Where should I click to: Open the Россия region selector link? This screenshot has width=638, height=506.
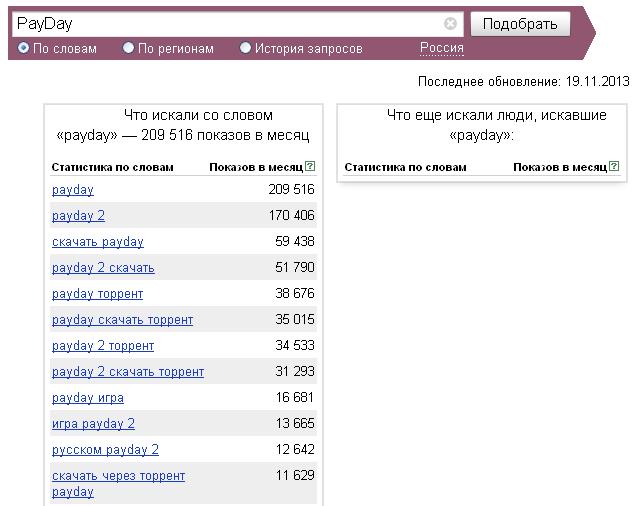click(x=442, y=48)
